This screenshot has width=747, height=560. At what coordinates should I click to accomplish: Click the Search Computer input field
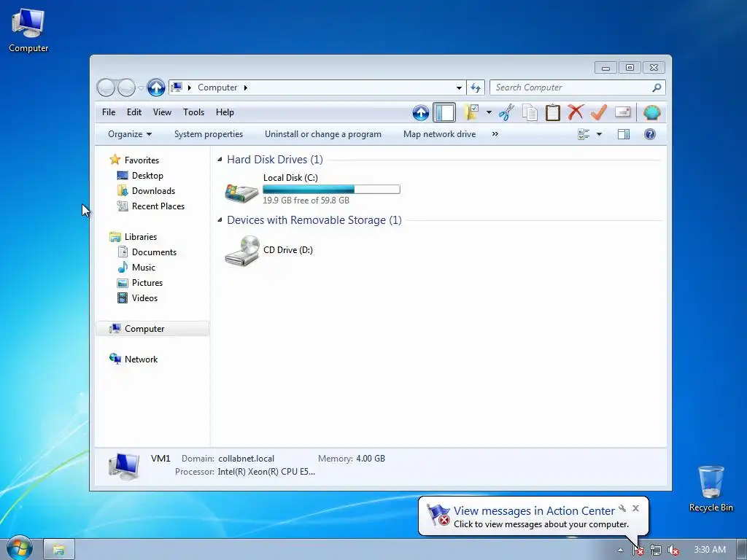point(570,87)
